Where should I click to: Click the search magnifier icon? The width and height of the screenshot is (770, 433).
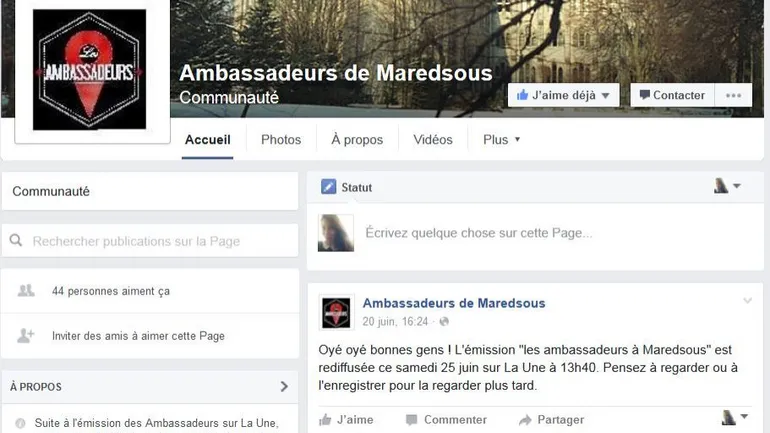(x=16, y=241)
